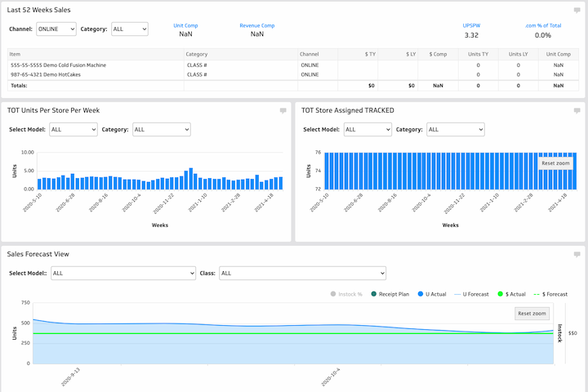Click the Revenue Comp link
The image size is (588, 392).
point(257,25)
